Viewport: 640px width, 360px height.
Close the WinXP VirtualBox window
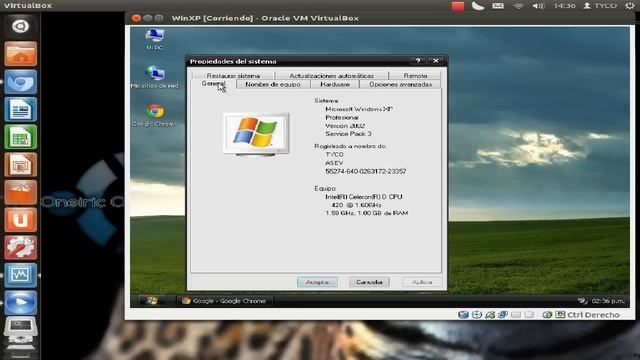(x=136, y=18)
